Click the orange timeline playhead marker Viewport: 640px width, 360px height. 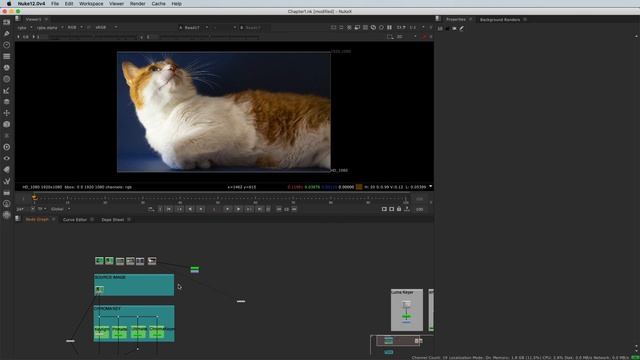34,198
